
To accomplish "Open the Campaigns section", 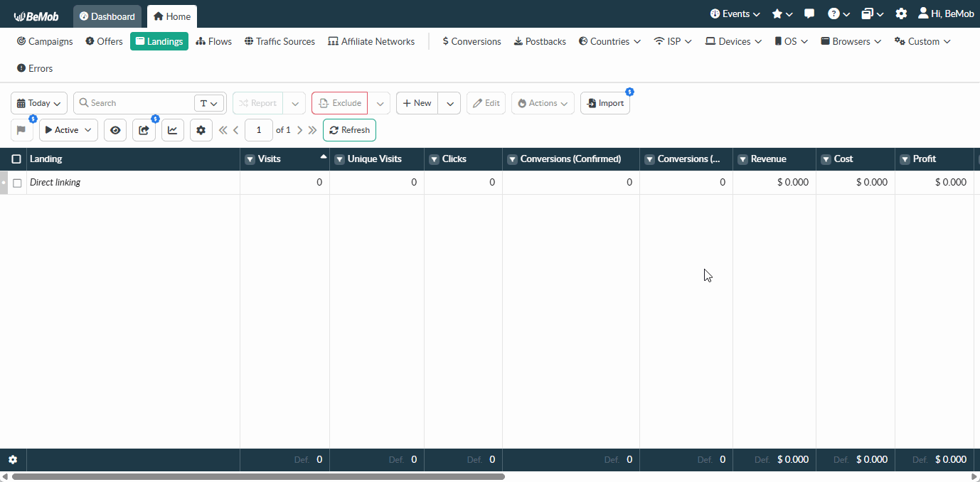I will 45,41.
